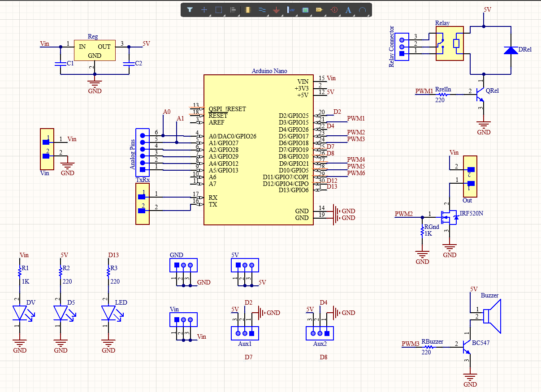Expand the power port tool options

click(x=282, y=14)
